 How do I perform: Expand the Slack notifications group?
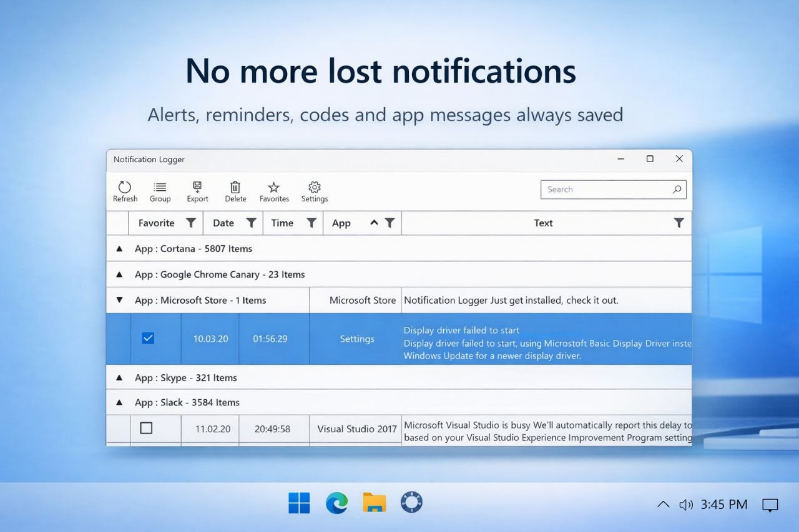(x=119, y=402)
